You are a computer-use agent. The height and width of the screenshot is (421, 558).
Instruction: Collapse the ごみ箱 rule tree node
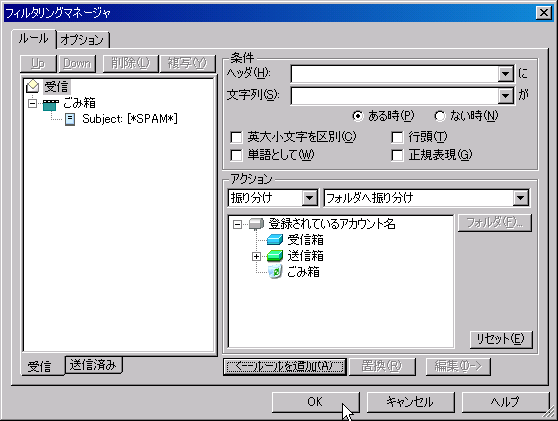(32, 104)
